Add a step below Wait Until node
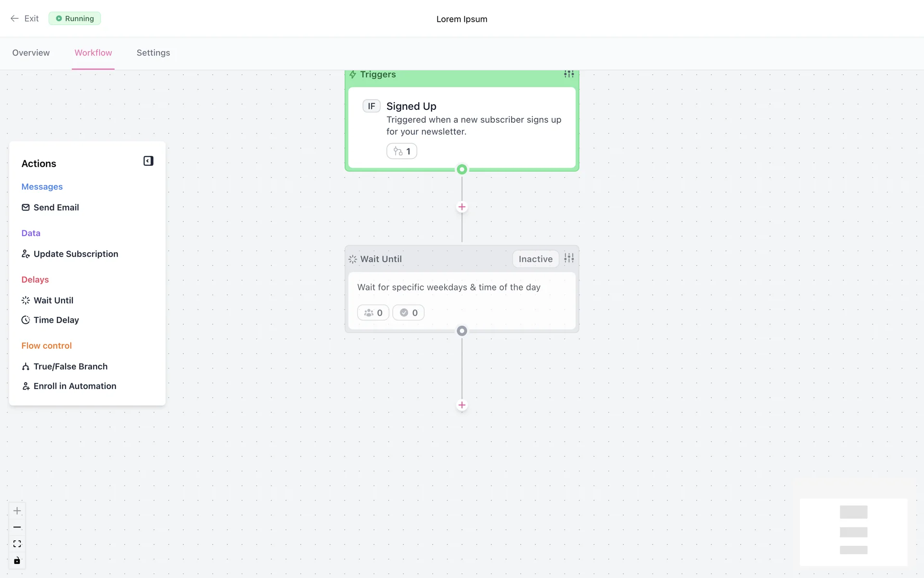 (x=462, y=405)
